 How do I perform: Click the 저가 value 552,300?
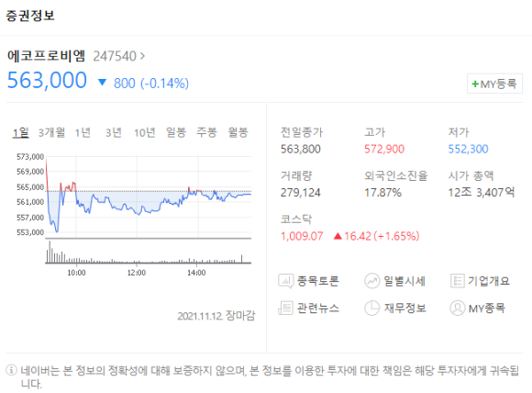(x=468, y=149)
